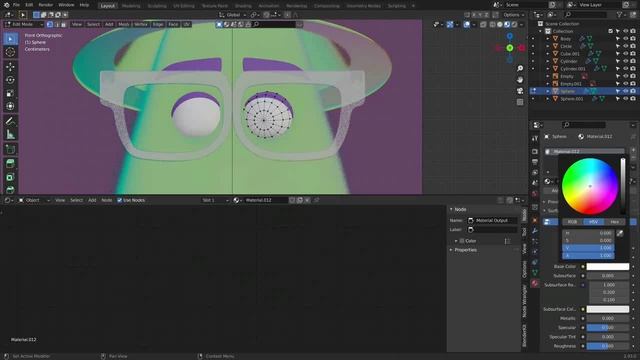Click the green Y axis gizmo

point(510,48)
